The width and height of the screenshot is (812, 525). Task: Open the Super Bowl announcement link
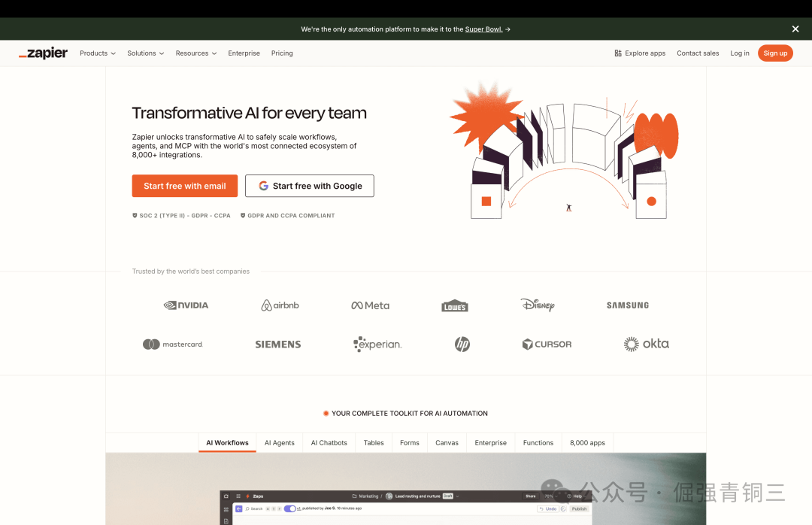click(x=484, y=29)
